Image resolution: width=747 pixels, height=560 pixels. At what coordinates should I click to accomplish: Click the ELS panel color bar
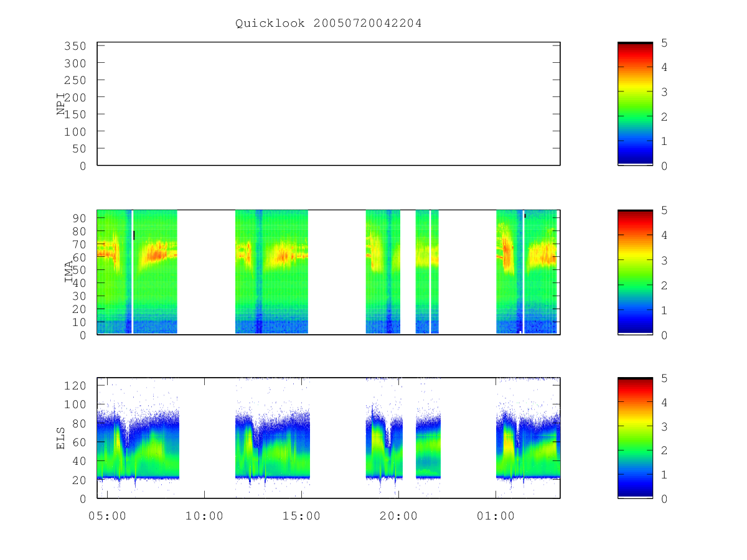point(635,438)
